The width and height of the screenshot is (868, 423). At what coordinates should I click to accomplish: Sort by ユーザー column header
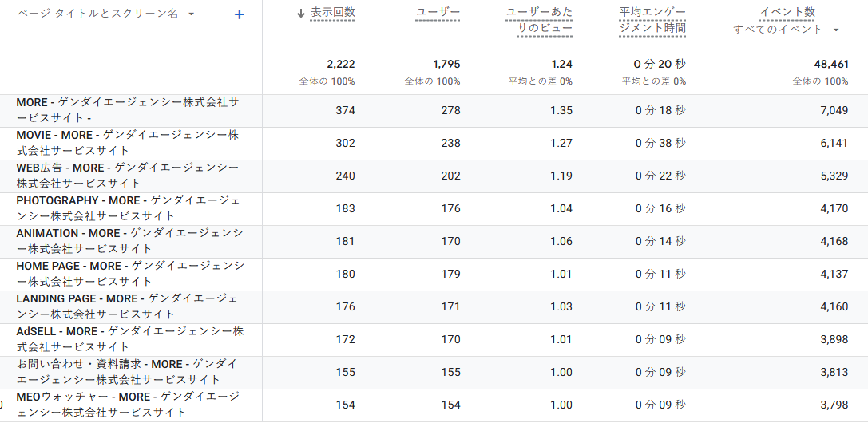[x=438, y=13]
